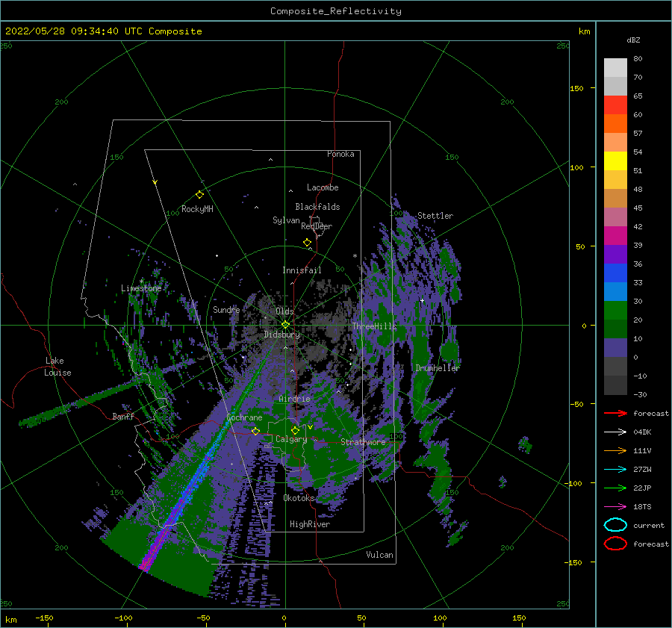Screen dimensions: 672x628
Task: Click the Okotoks town label
Action: coord(299,498)
